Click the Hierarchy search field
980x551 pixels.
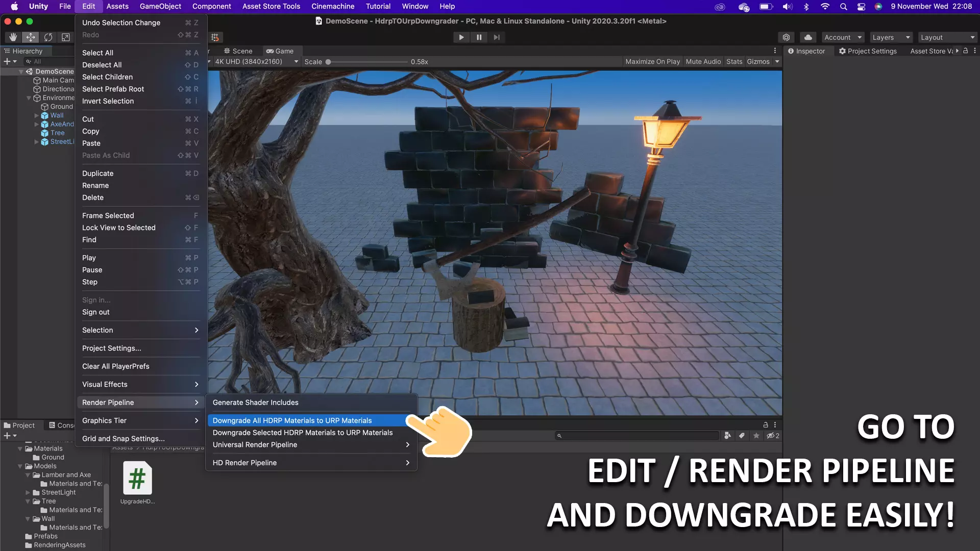pyautogui.click(x=49, y=61)
